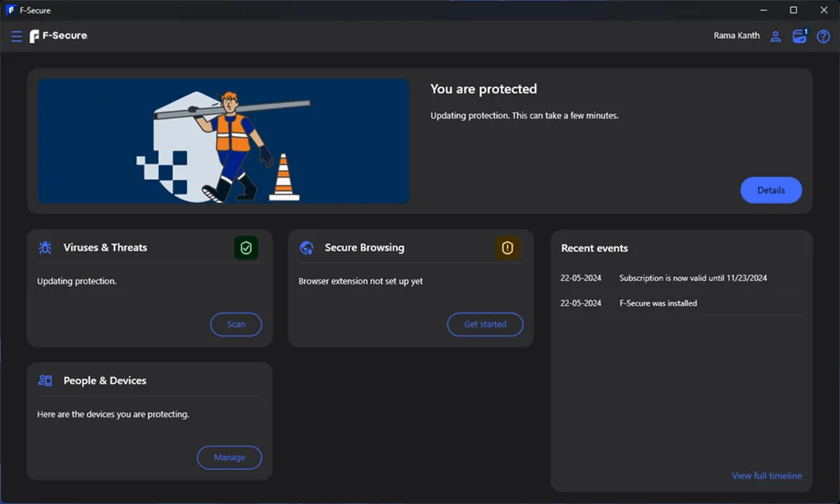This screenshot has height=504, width=840.
Task: Start a virus Scan
Action: 236,324
